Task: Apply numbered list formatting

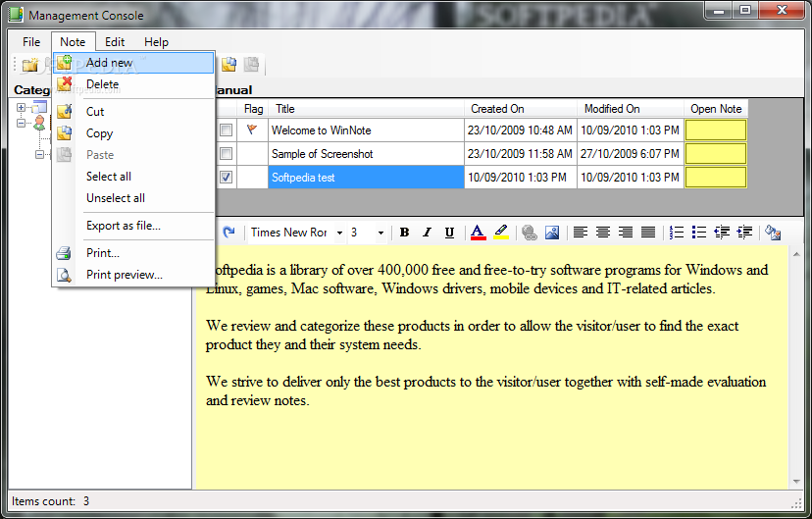Action: 677,233
